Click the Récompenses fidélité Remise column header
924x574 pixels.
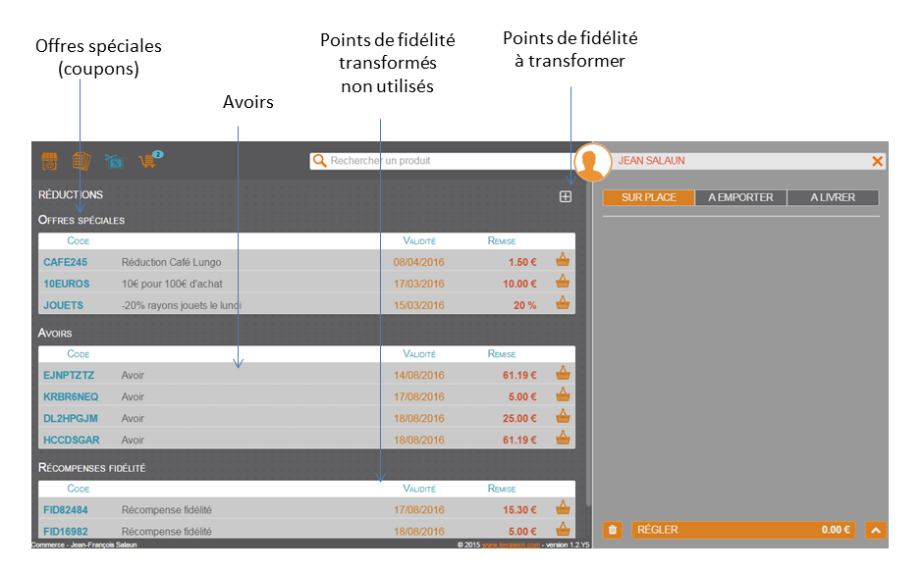(x=502, y=489)
